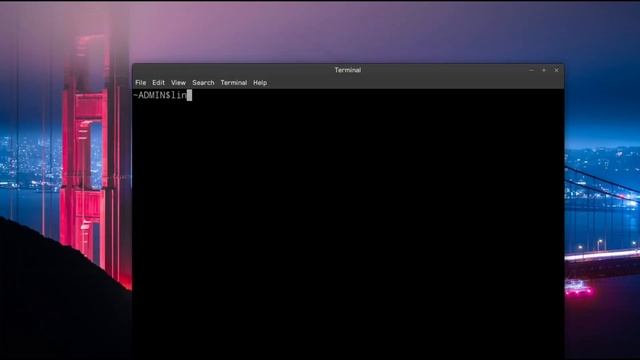Click the Terminal title bar text

point(348,70)
